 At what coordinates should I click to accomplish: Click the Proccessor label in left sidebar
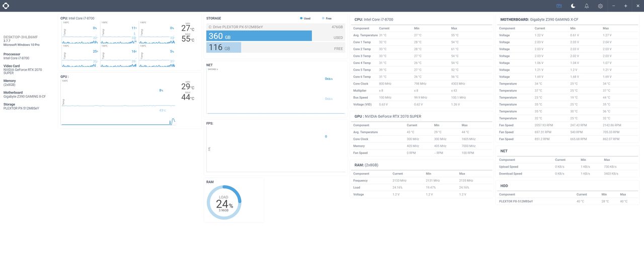click(x=12, y=54)
